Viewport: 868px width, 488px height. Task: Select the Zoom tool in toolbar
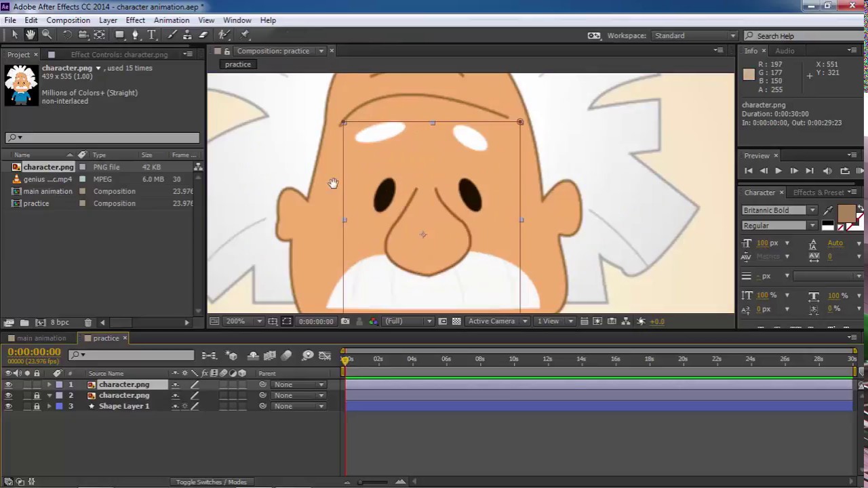[47, 35]
